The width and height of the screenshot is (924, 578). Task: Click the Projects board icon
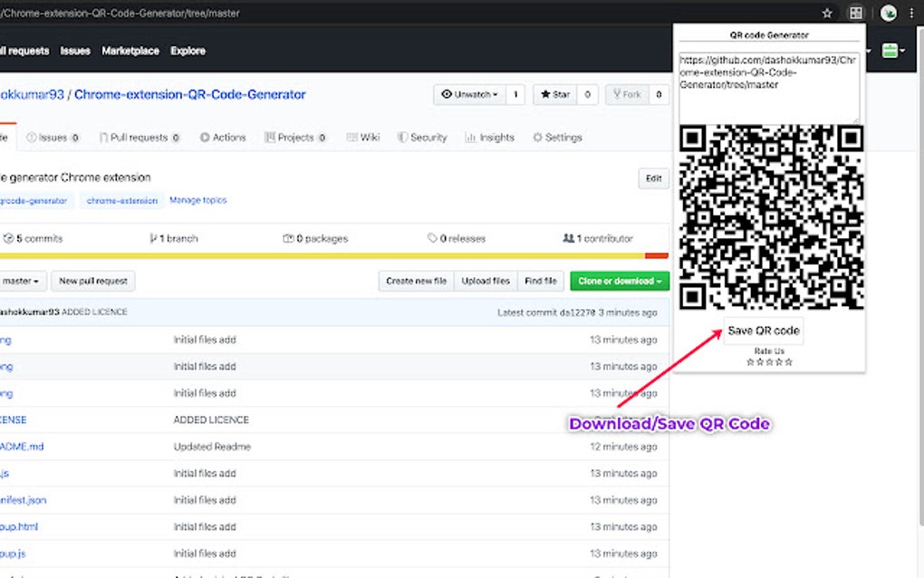(x=268, y=137)
